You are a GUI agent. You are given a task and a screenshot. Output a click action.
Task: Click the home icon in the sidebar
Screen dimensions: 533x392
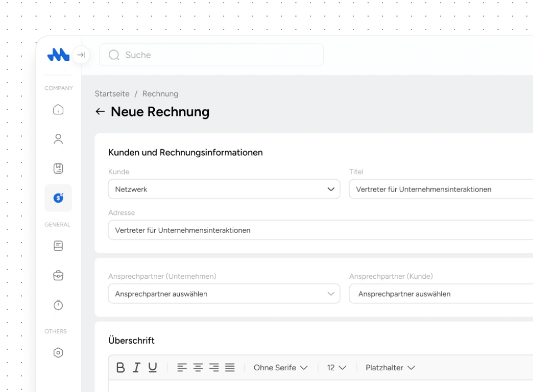point(58,110)
